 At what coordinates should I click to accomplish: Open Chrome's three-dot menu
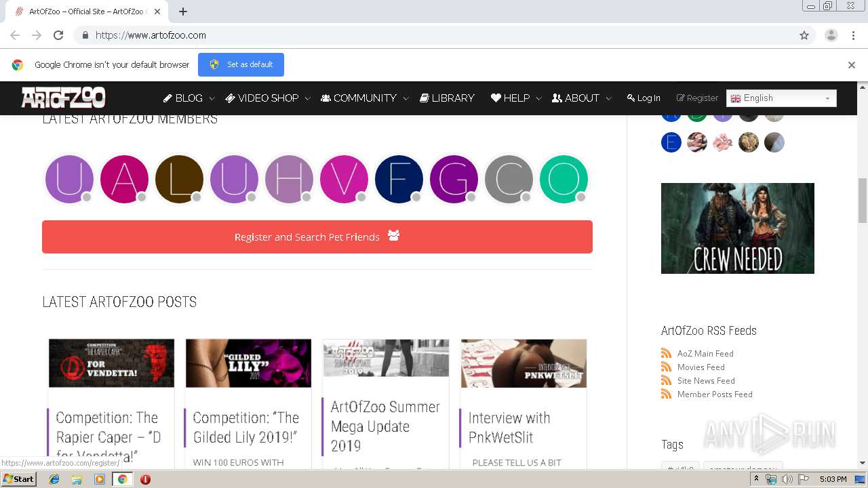853,35
